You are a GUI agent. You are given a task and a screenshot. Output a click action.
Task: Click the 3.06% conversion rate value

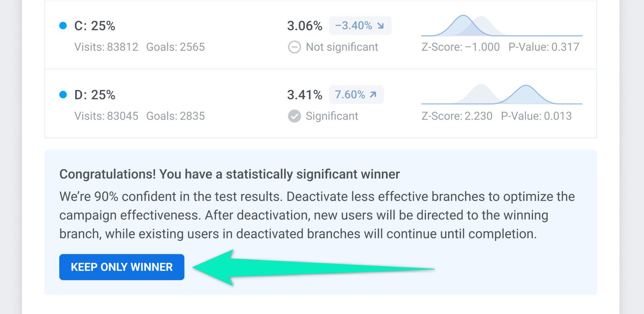(304, 26)
